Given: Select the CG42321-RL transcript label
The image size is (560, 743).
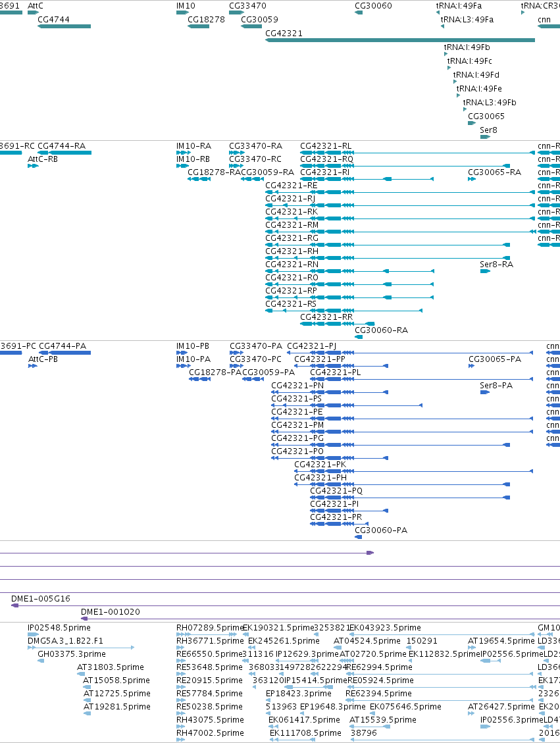Looking at the screenshot, I should (326, 146).
